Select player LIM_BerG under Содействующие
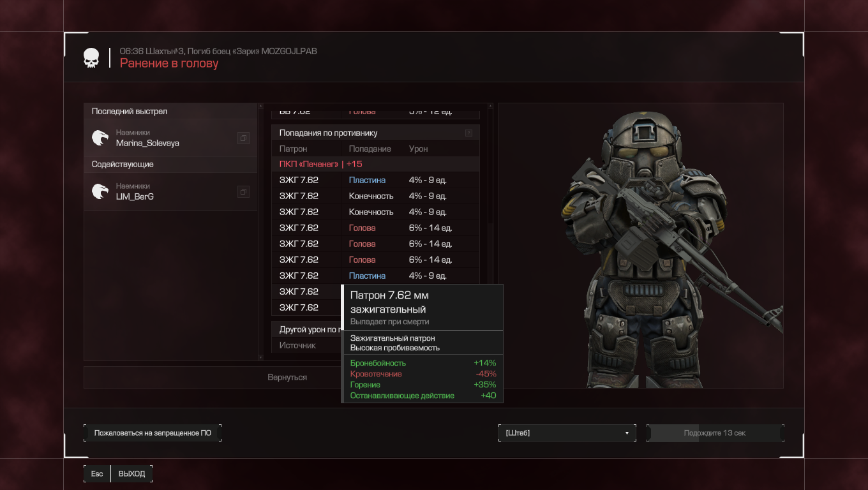868x490 pixels. [x=170, y=191]
